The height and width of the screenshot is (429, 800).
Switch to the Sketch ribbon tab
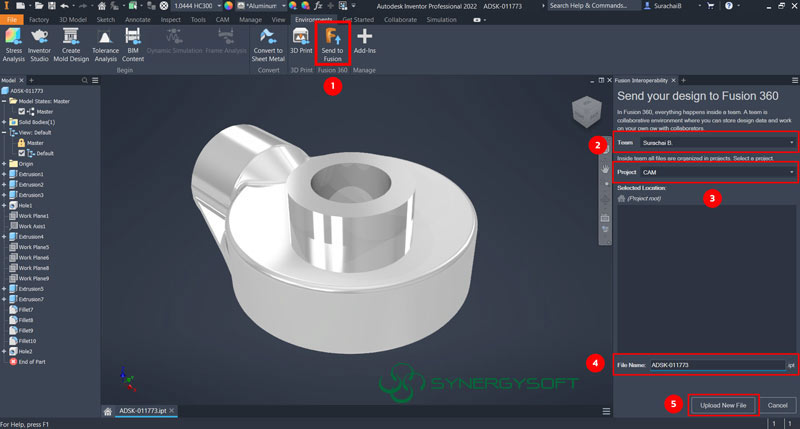(106, 19)
